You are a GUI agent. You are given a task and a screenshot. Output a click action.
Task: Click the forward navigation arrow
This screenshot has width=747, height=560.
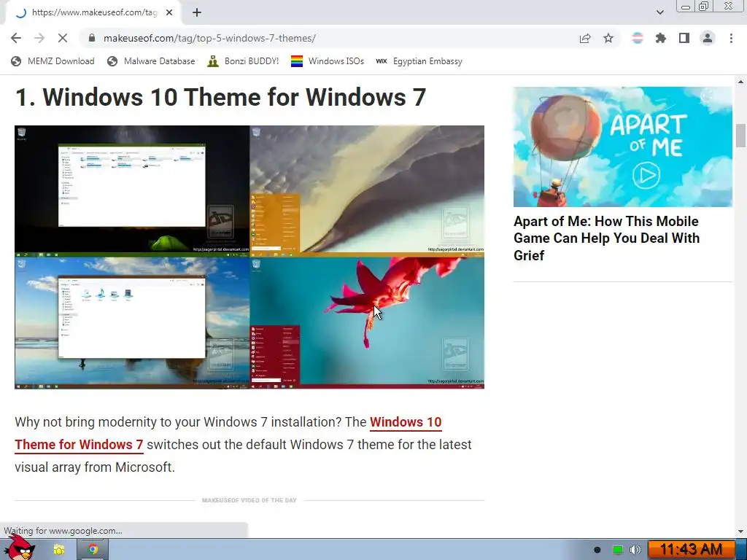[x=39, y=38]
